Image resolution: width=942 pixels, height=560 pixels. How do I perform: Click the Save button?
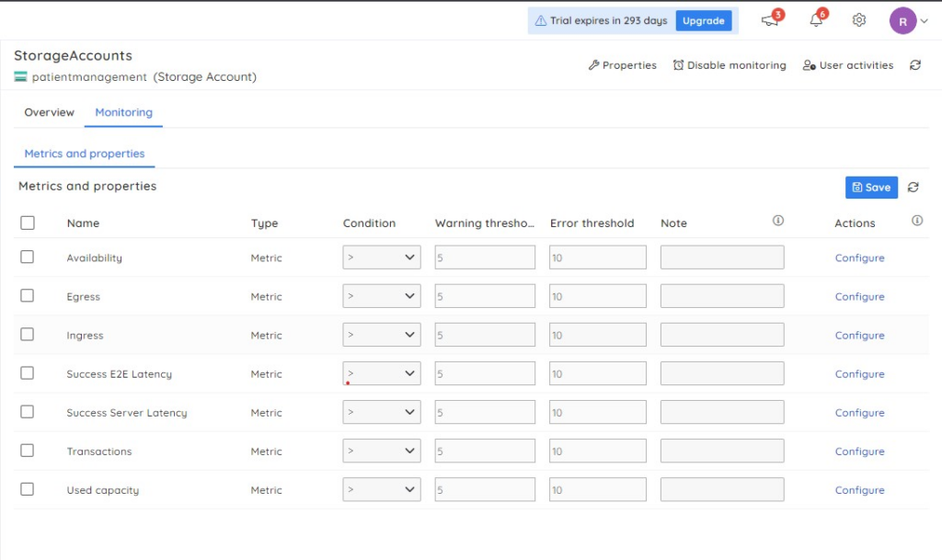click(871, 188)
